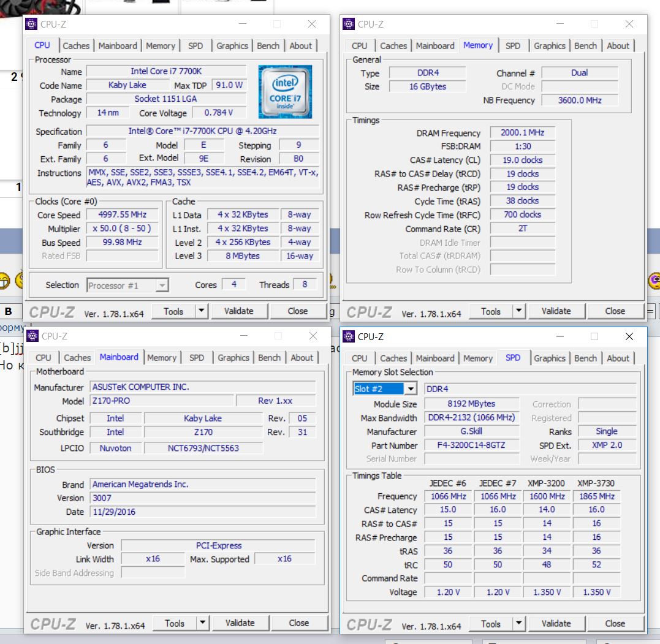Minimize the SPD CPU-Z window
The width and height of the screenshot is (660, 644).
560,336
